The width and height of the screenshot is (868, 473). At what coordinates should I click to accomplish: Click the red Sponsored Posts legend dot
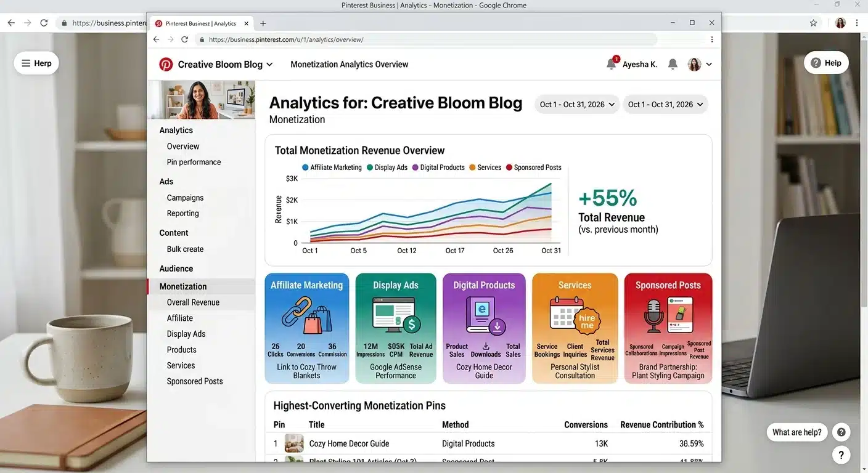point(509,168)
